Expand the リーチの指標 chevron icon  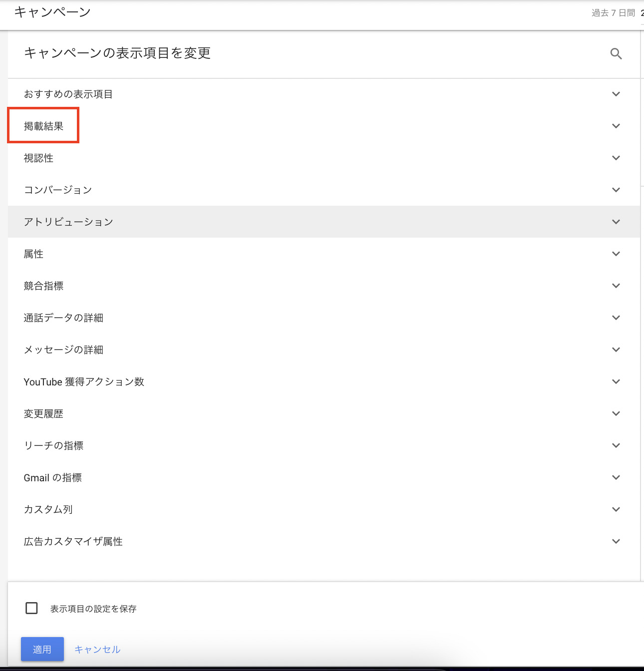click(x=616, y=445)
